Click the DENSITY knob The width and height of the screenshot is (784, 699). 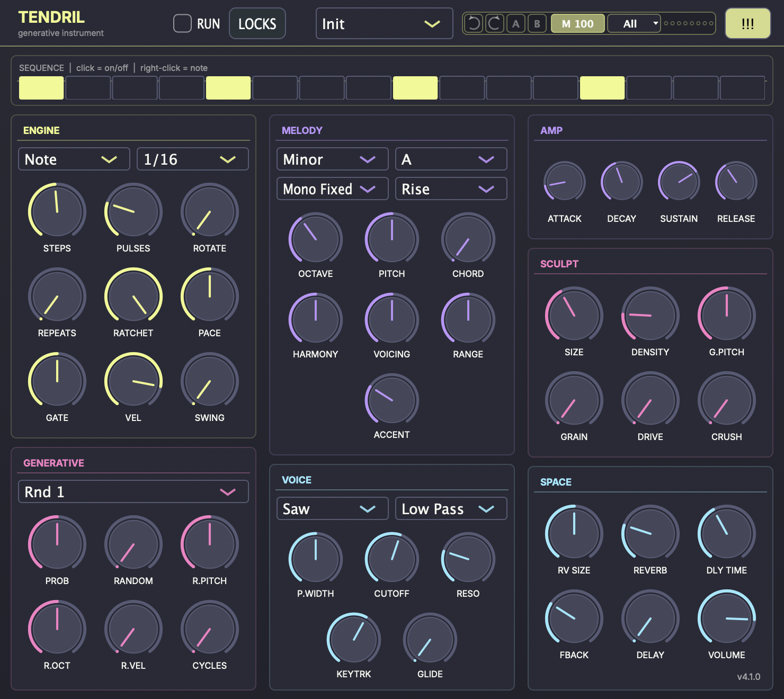651,315
